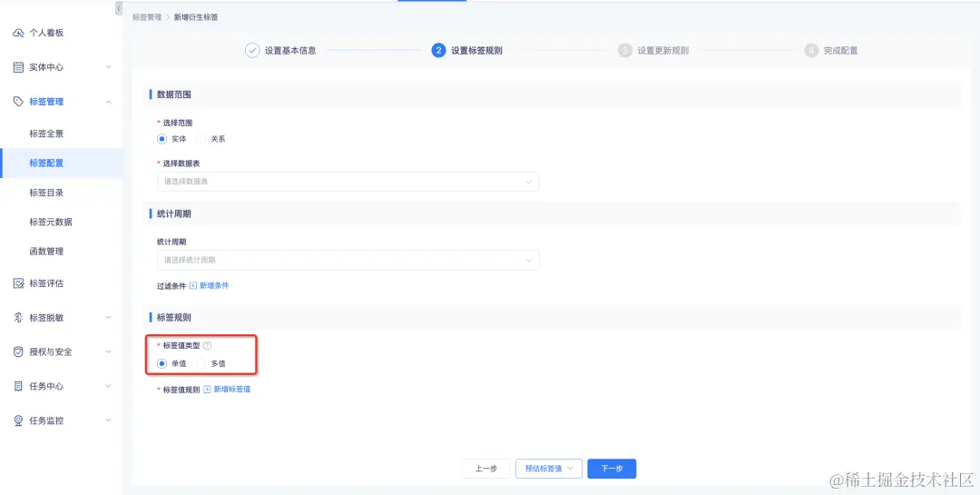Click the 标签脱敏 icon in sidebar
980x495 pixels.
pyautogui.click(x=18, y=317)
